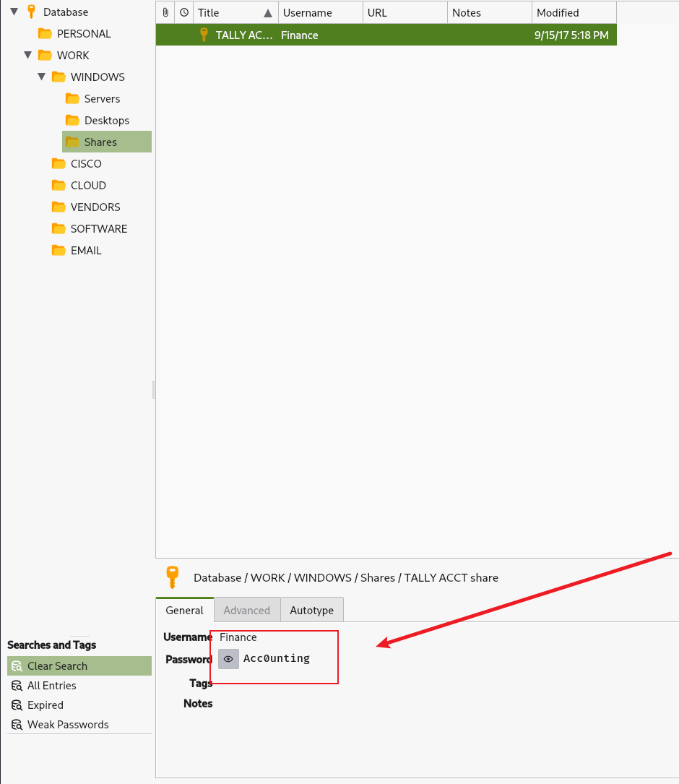Viewport: 679px width, 784px height.
Task: Collapse the Database root tree node
Action: (x=14, y=12)
